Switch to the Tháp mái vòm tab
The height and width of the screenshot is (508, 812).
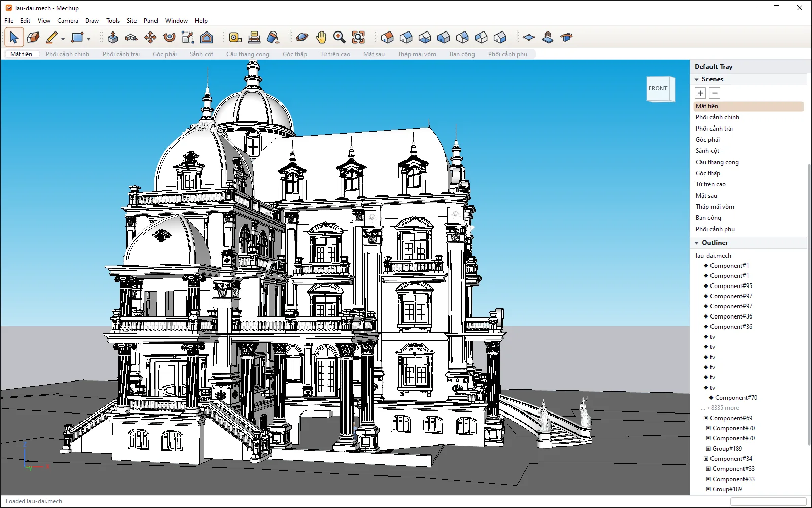(417, 54)
